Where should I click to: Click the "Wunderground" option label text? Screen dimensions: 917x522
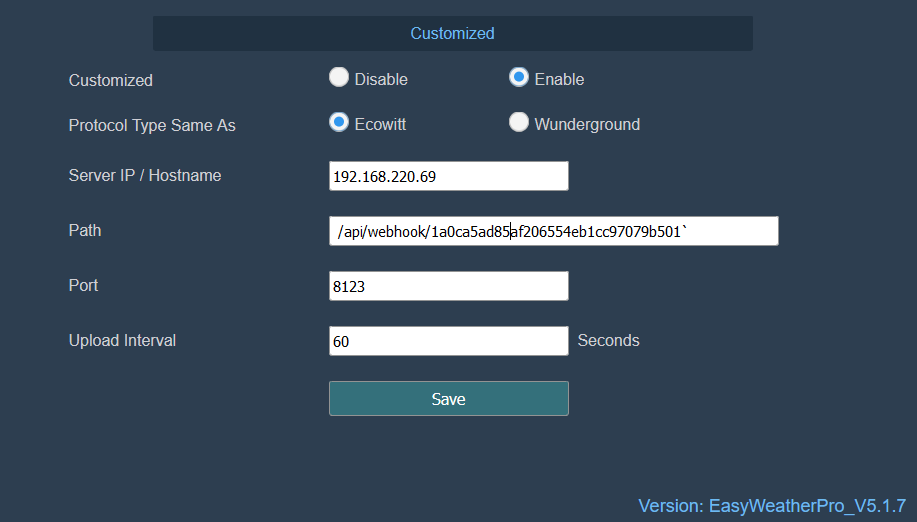(587, 125)
